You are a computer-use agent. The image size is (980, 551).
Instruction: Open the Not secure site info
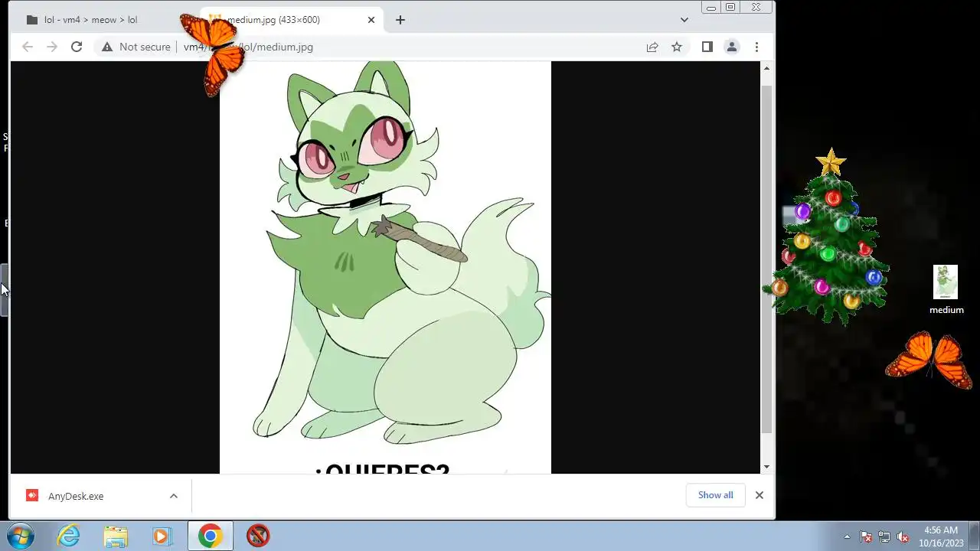pyautogui.click(x=136, y=47)
